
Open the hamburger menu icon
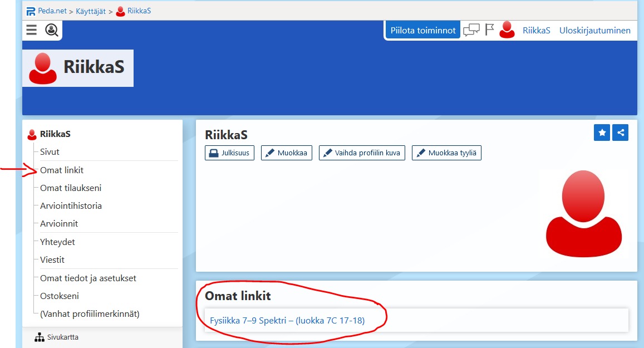(x=32, y=30)
